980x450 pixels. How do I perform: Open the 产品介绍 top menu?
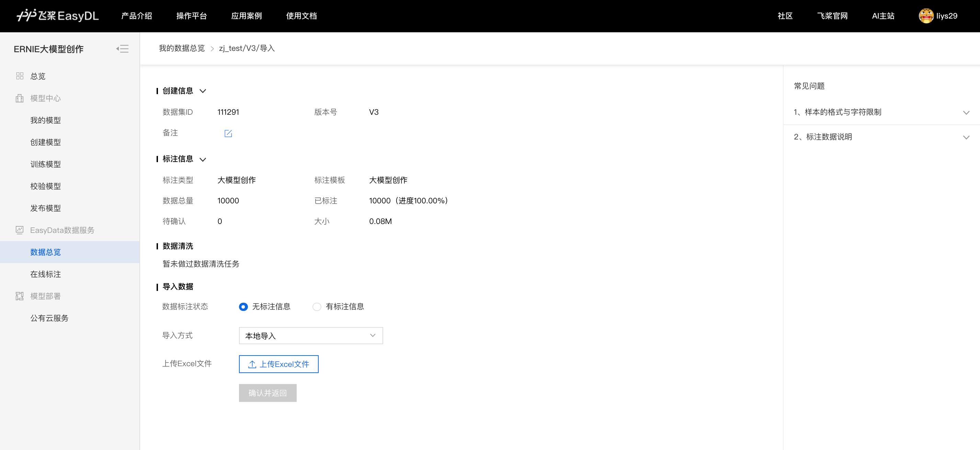coord(137,16)
